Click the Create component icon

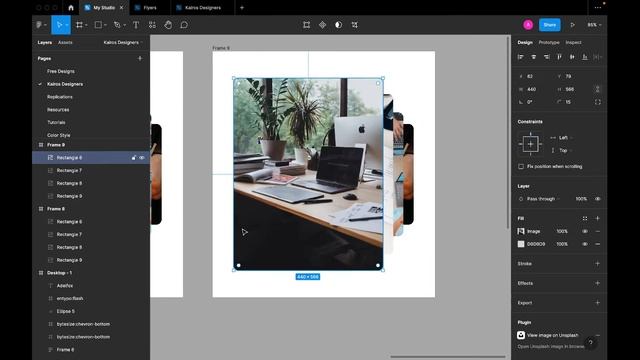point(322,25)
